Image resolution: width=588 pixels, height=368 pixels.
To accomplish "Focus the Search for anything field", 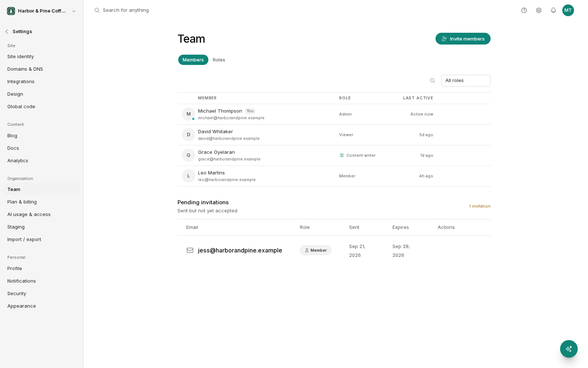I will click(126, 10).
